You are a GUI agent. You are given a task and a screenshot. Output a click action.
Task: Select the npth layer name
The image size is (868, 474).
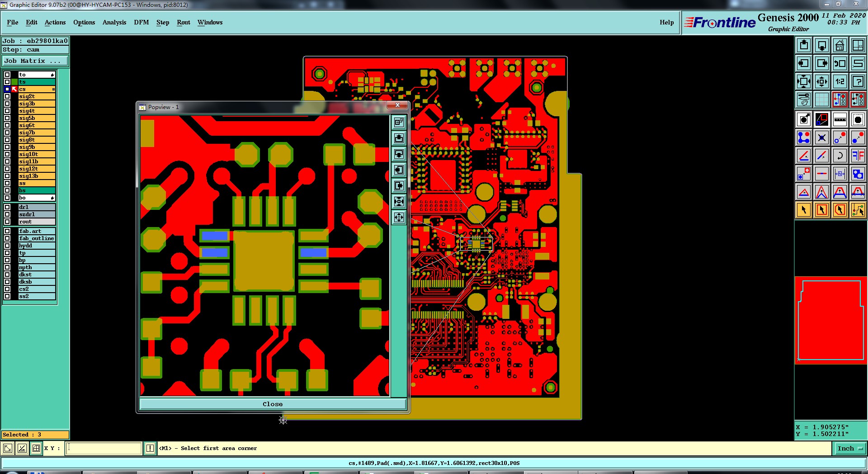37,267
